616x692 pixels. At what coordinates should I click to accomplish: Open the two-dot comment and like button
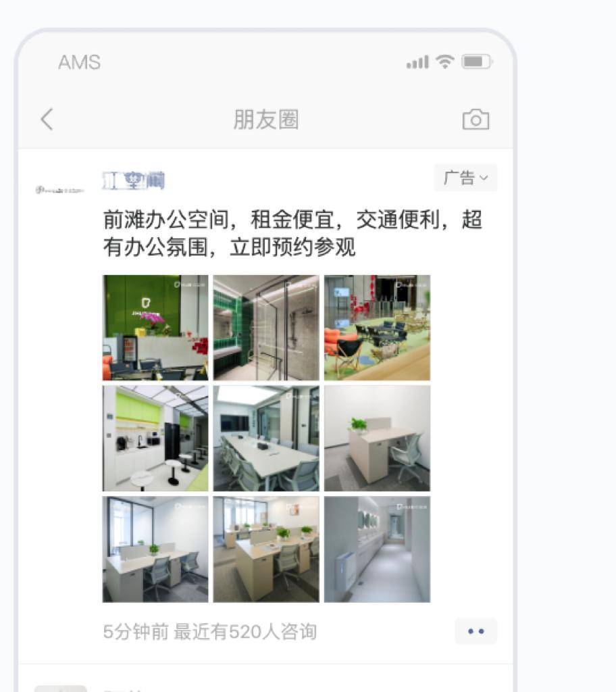(476, 632)
